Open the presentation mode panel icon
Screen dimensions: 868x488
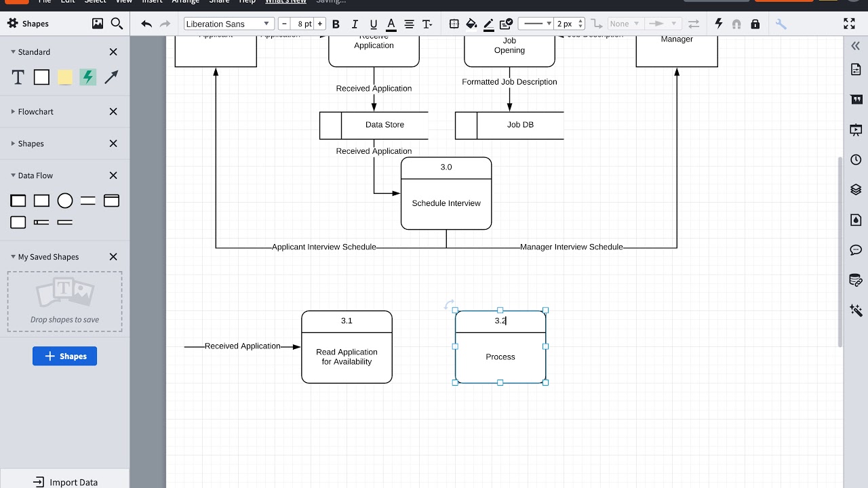point(856,129)
